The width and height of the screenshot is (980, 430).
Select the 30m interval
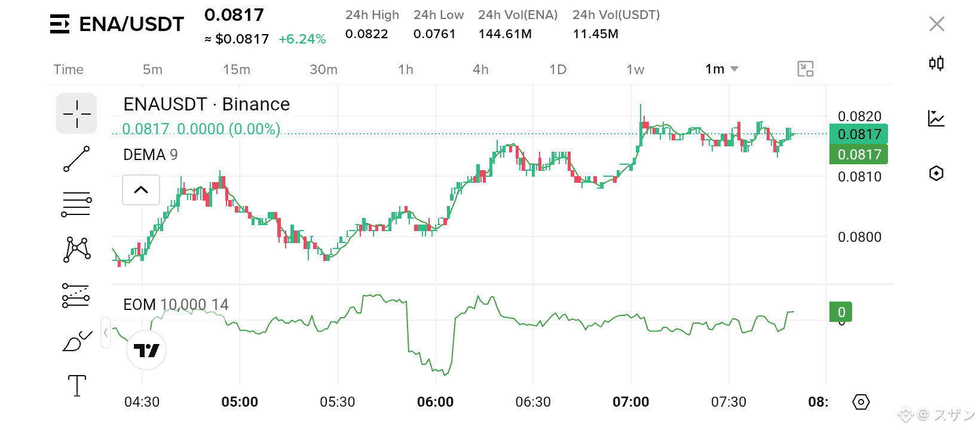coord(323,69)
